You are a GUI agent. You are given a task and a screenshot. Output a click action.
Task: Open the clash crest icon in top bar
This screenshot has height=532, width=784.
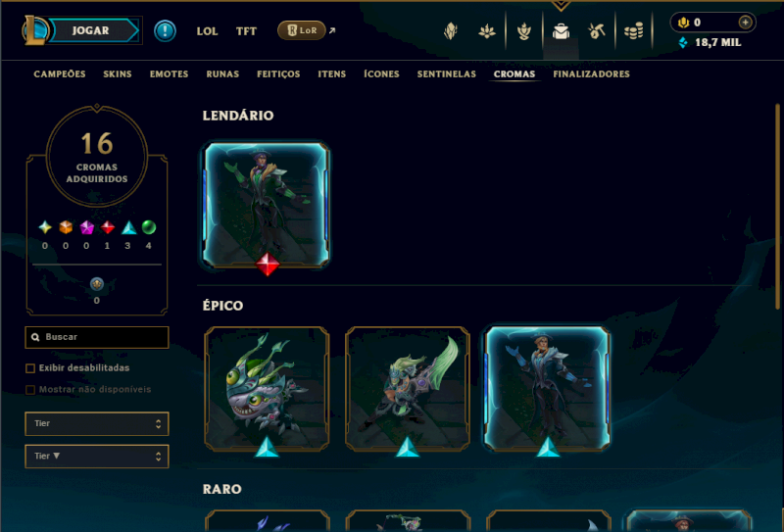[x=451, y=31]
